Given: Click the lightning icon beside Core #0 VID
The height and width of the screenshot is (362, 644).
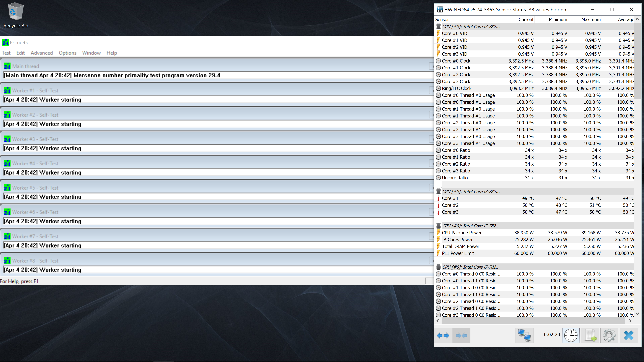Looking at the screenshot, I should point(438,33).
